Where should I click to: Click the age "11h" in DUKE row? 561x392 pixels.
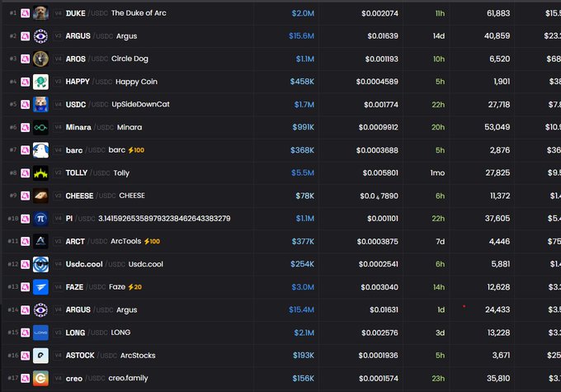440,13
